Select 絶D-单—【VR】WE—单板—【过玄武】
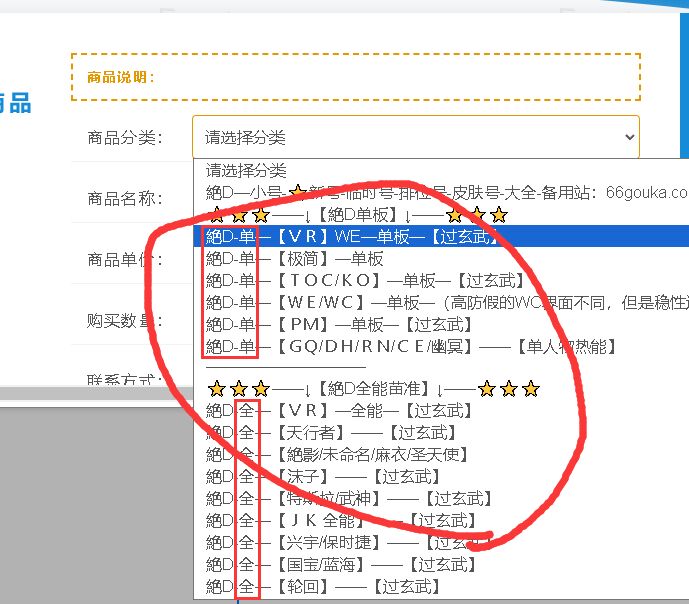 pos(441,236)
